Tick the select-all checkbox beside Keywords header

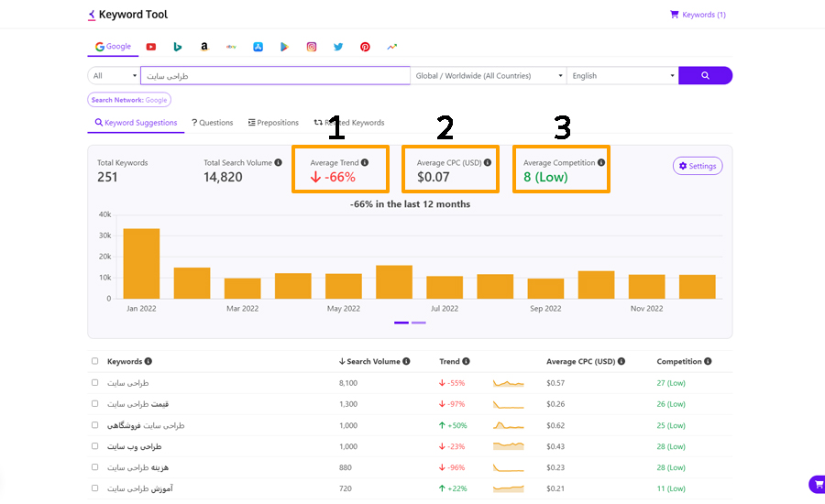point(94,361)
